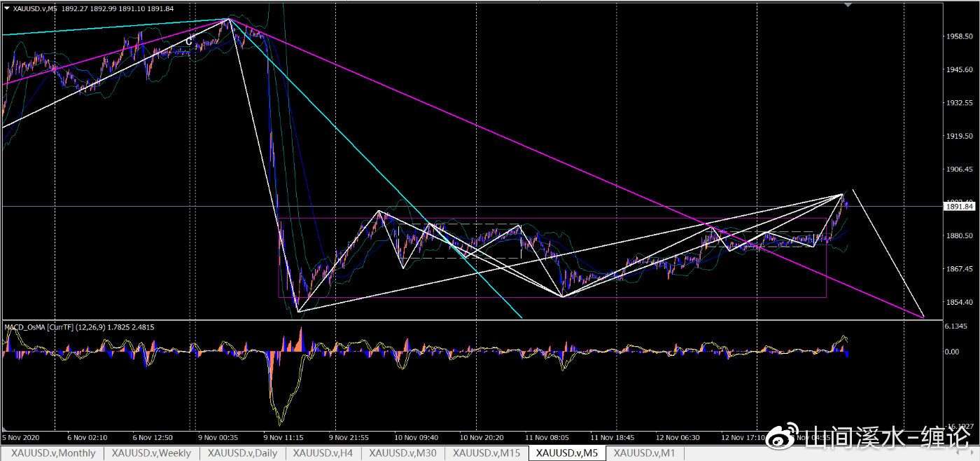Click the MACD_OsMA indicator label
Image resolution: width=980 pixels, height=461 pixels.
click(80, 327)
